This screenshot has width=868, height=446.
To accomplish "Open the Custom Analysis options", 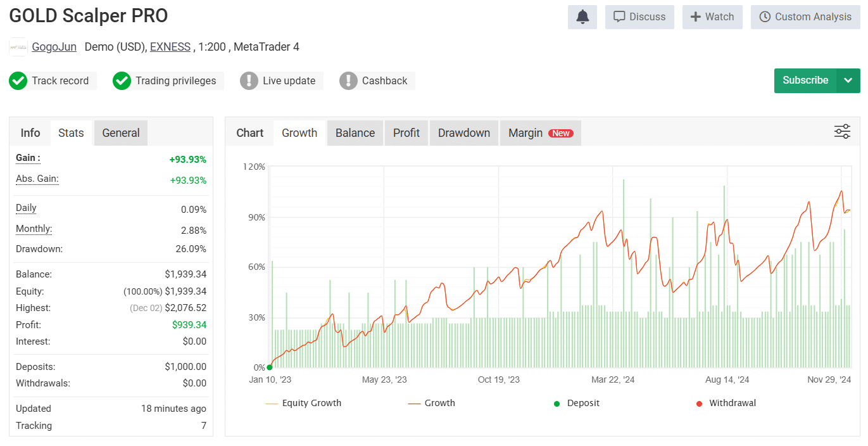I will point(805,17).
